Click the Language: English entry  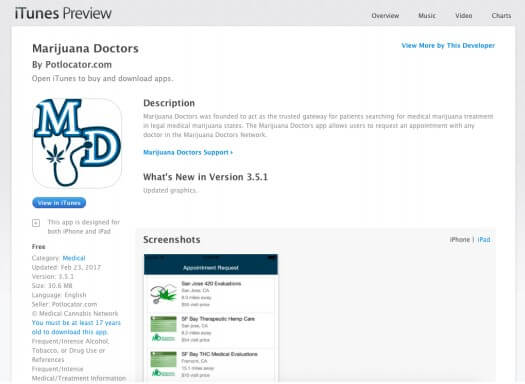(59, 295)
